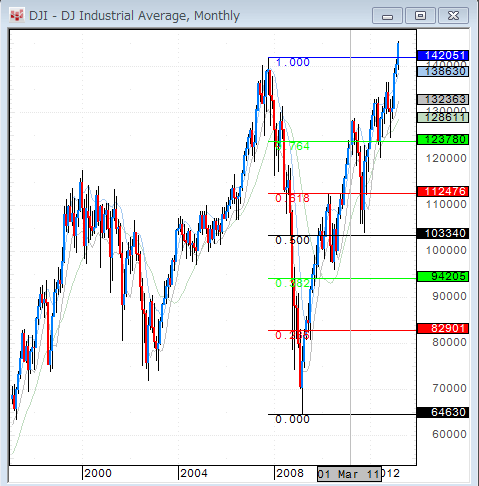Click the 0.236 Fibonacci level label
The height and width of the screenshot is (486, 479).
pos(293,335)
